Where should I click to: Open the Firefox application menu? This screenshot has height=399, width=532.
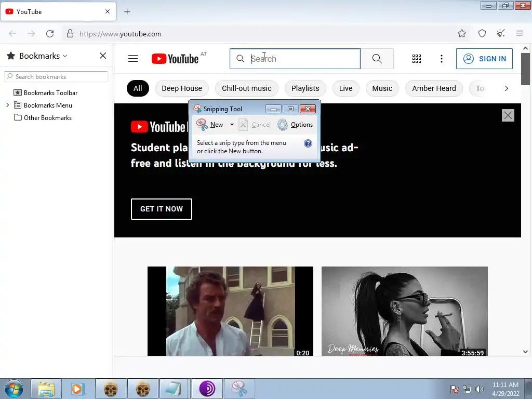click(x=520, y=33)
